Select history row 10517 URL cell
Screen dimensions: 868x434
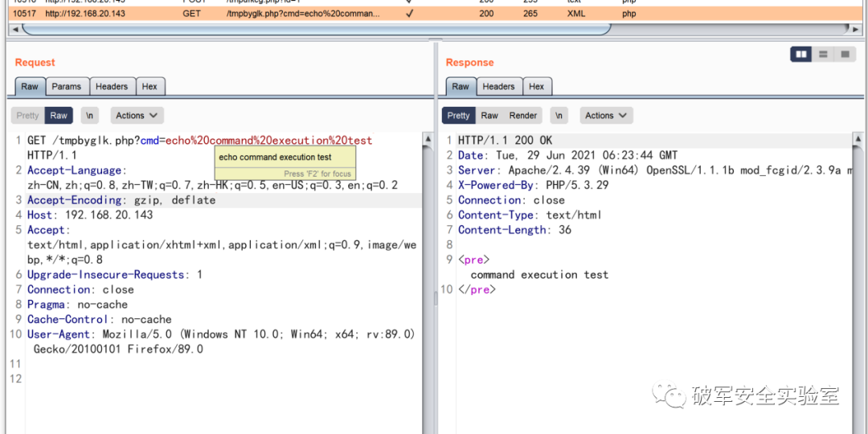click(x=85, y=14)
